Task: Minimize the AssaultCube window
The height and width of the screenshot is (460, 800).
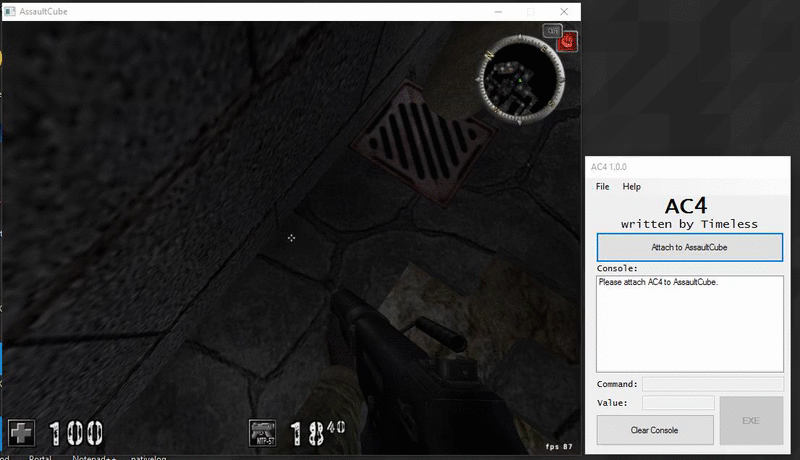Action: pyautogui.click(x=498, y=12)
